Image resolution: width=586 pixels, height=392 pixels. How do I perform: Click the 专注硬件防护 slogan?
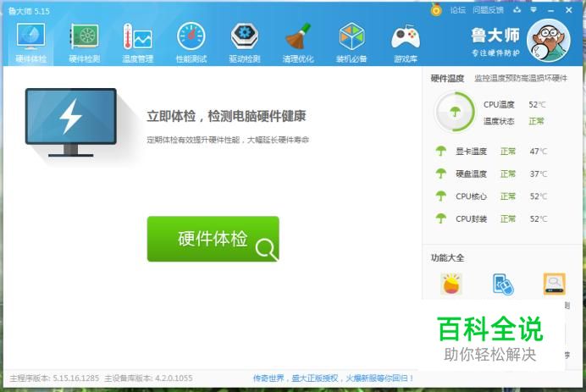(495, 52)
